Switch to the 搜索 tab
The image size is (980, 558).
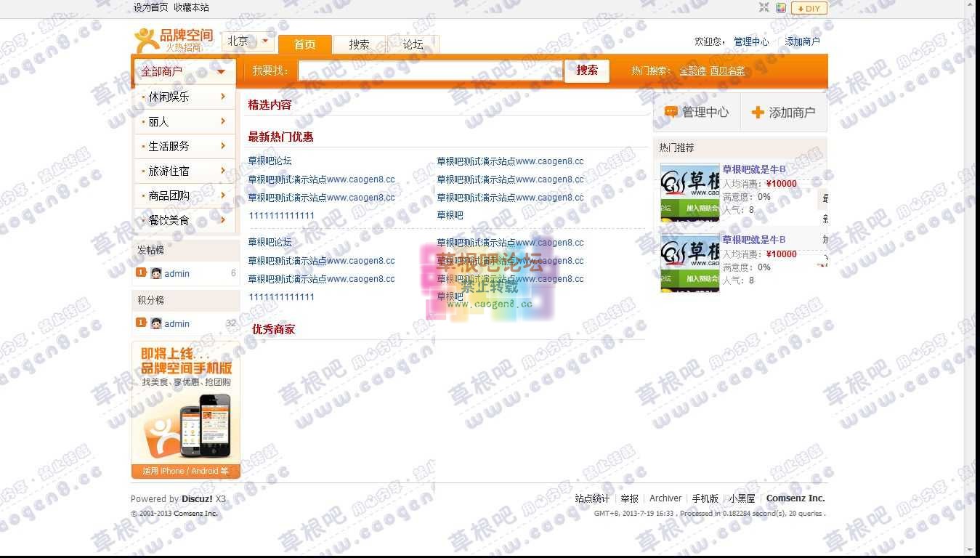358,44
